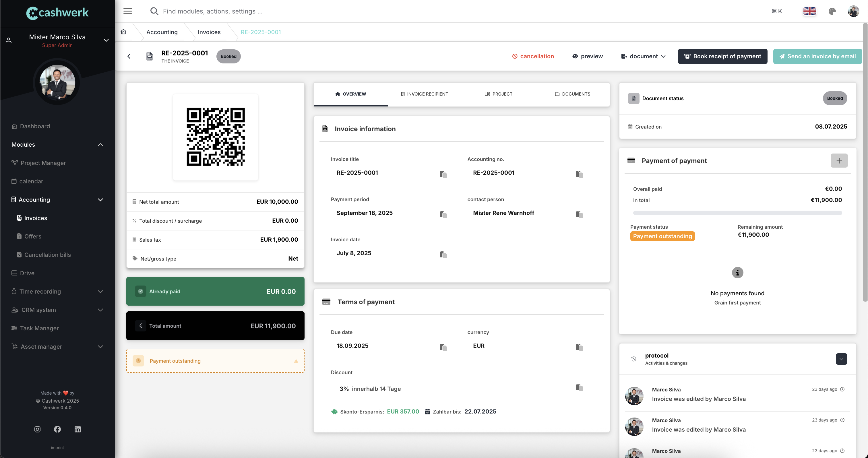The height and width of the screenshot is (458, 868).
Task: Open Drive module
Action: [23, 273]
